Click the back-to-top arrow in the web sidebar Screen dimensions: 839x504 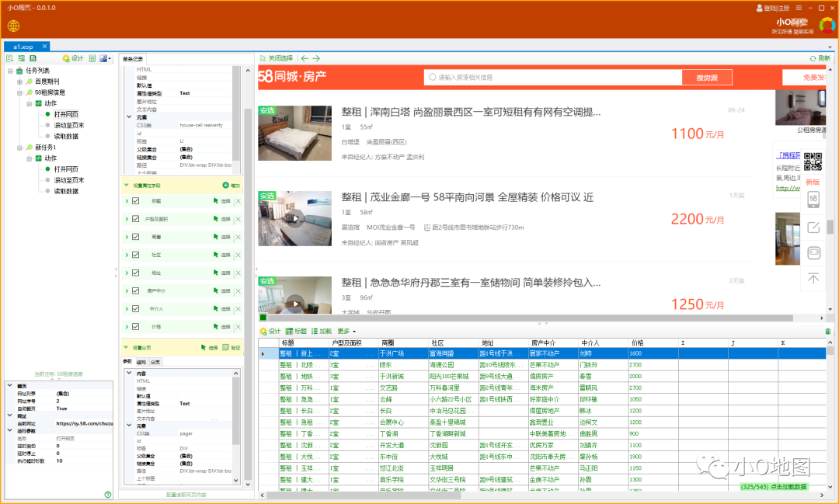[813, 279]
